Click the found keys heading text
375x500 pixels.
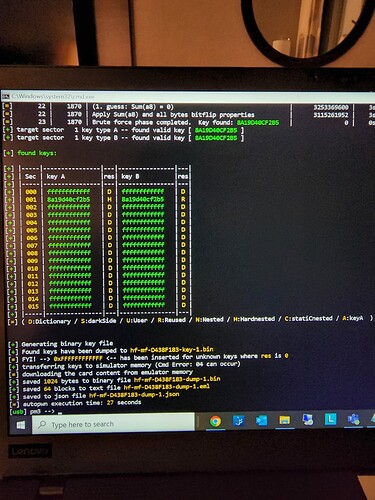tap(37, 153)
